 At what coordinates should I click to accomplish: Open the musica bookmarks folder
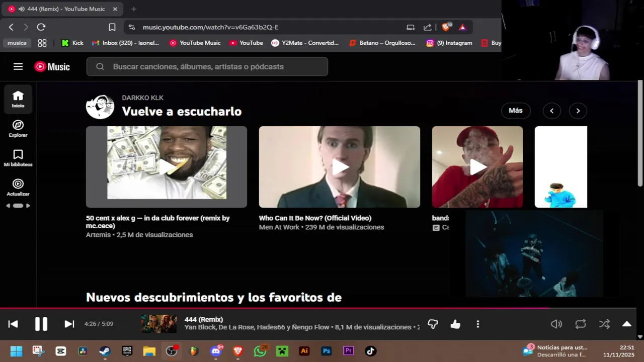click(x=17, y=43)
